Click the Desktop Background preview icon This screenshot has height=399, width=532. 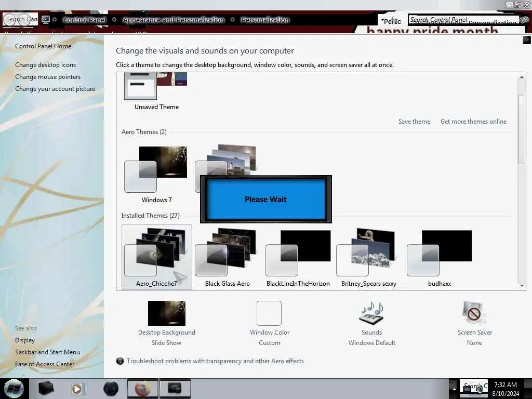[x=167, y=313]
